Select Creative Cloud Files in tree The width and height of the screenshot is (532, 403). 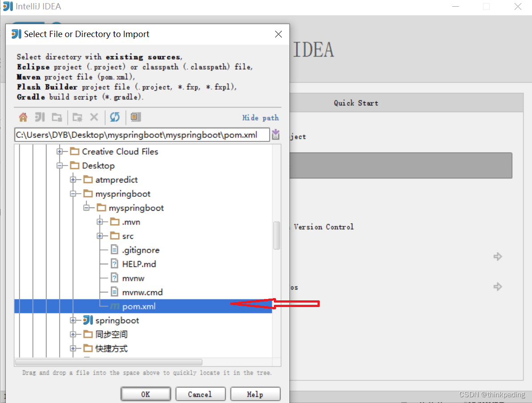120,151
